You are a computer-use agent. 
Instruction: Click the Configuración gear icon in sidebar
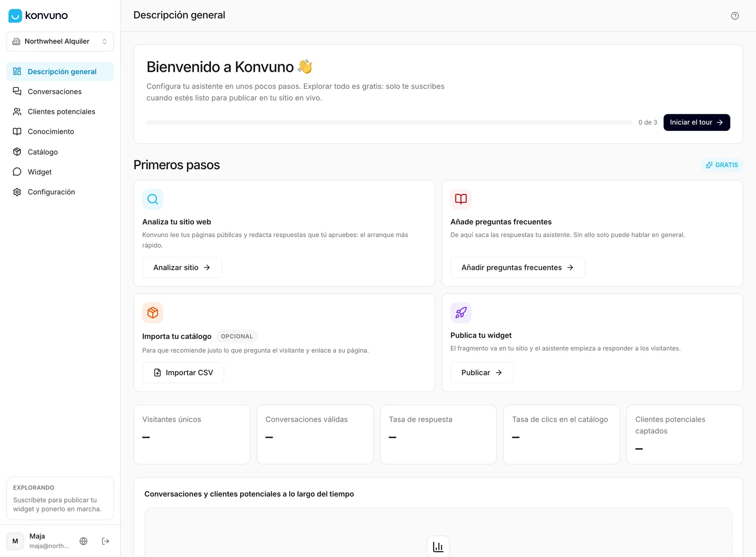point(17,192)
